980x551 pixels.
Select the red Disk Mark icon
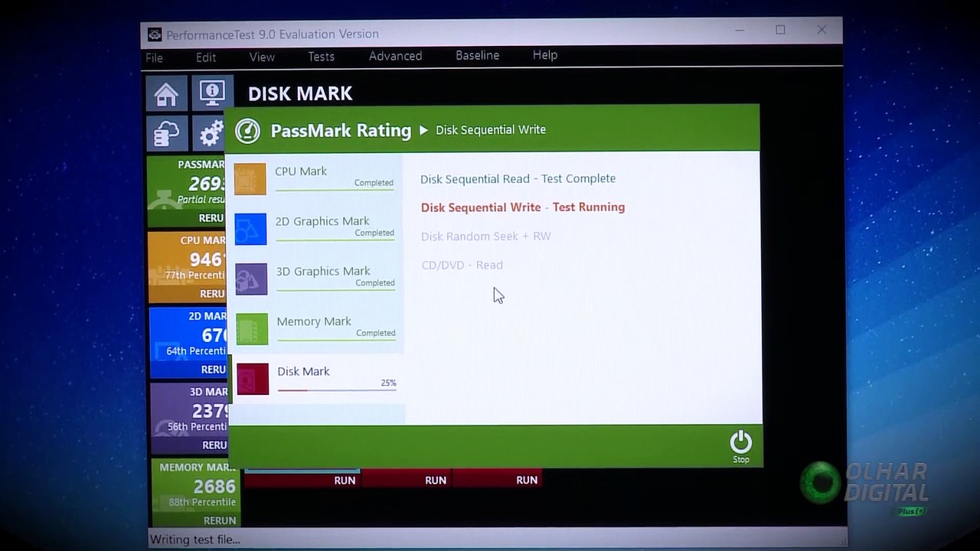(253, 379)
